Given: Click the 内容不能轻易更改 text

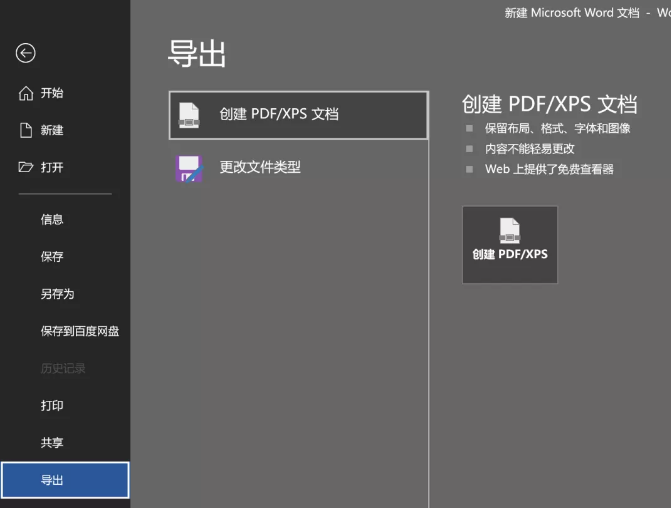Looking at the screenshot, I should click(529, 149).
